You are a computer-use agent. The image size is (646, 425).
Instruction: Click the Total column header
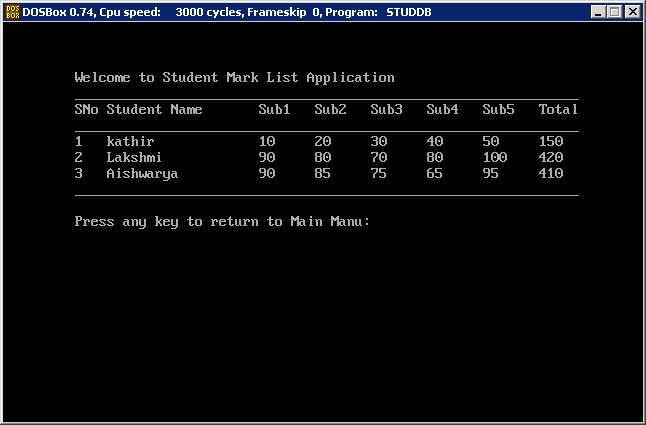coord(558,110)
